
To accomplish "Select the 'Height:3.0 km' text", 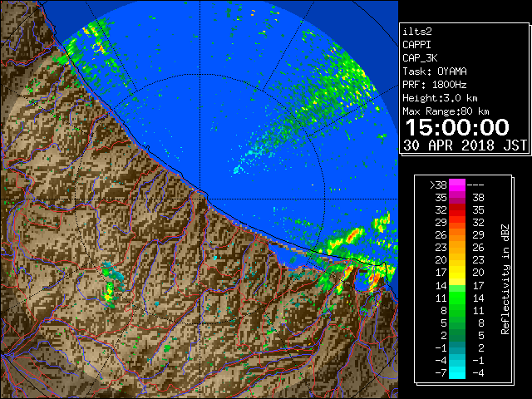I will [440, 98].
